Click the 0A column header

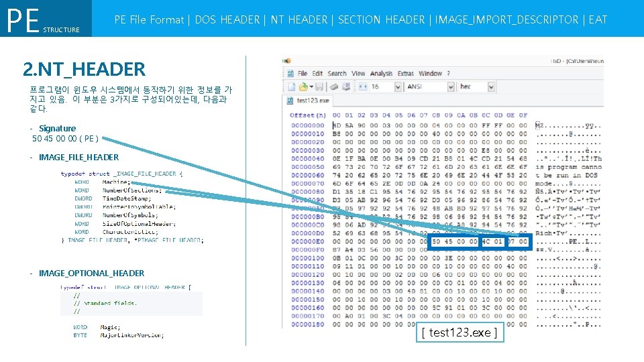point(461,115)
